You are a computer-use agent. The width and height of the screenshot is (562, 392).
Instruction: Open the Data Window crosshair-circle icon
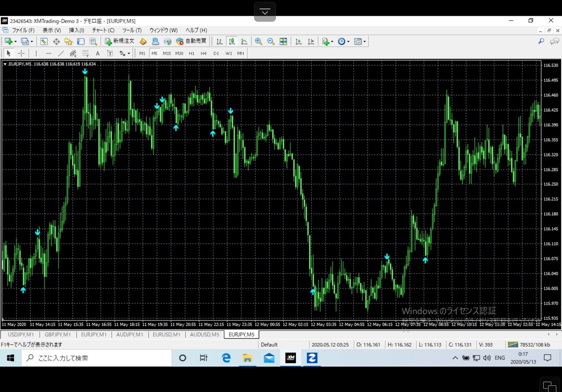click(56, 41)
